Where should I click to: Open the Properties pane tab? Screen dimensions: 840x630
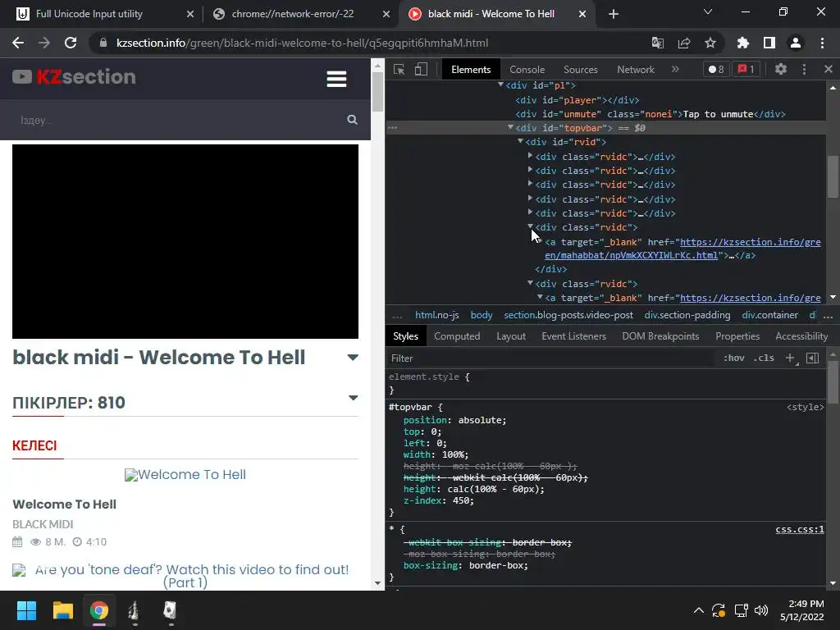pyautogui.click(x=737, y=336)
